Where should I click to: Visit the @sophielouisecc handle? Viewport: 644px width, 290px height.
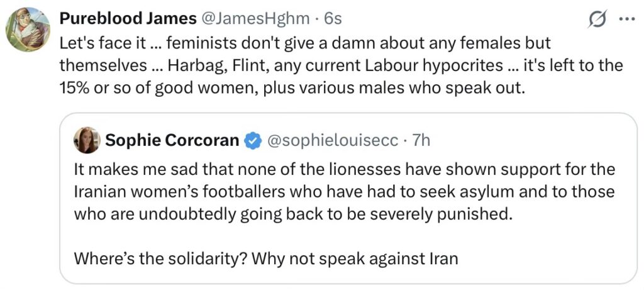coord(333,140)
